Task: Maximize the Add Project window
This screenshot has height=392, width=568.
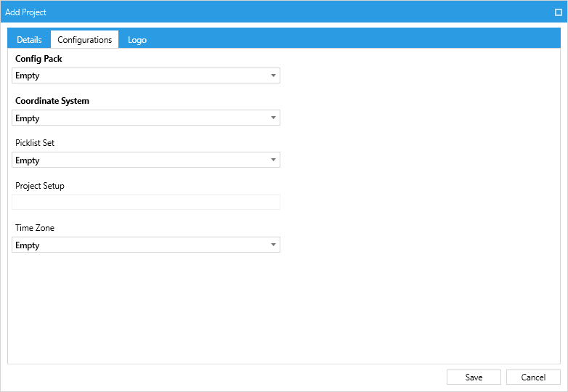Action: point(559,12)
